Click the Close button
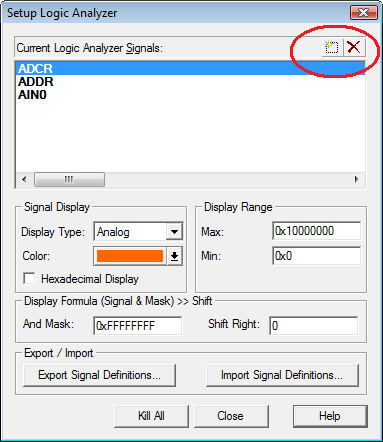This screenshot has width=383, height=442. point(231,416)
